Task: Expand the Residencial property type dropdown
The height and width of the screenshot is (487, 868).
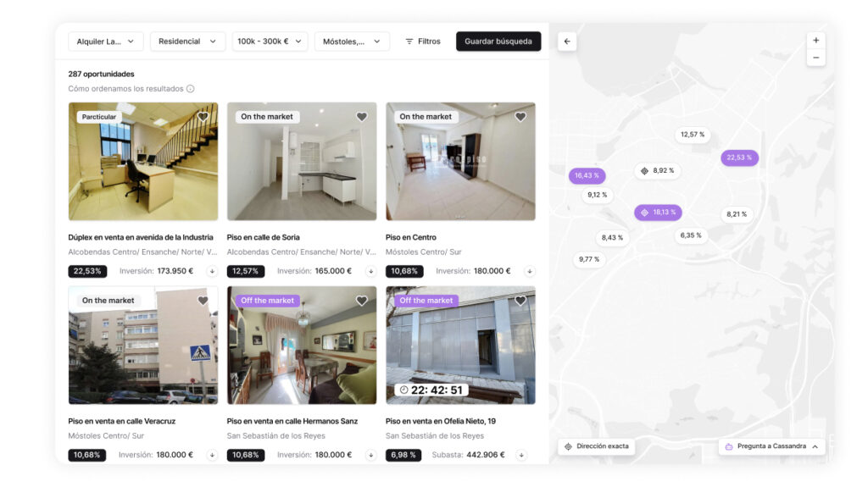Action: pos(187,41)
